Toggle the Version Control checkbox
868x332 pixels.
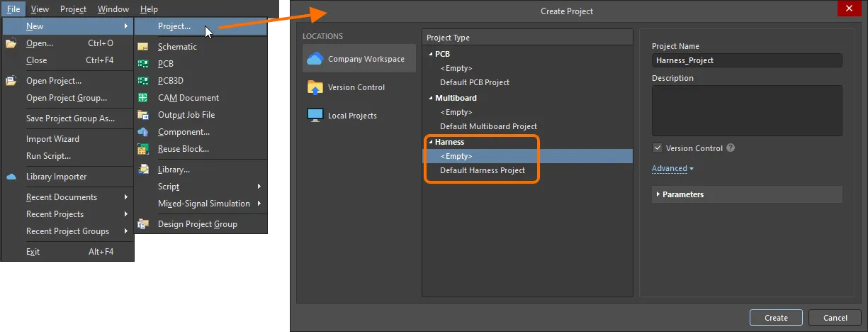[x=658, y=148]
